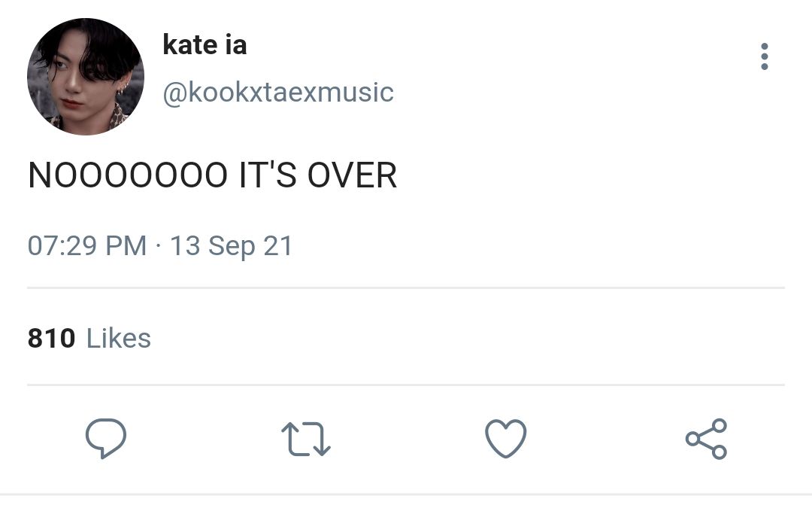812x508 pixels.
Task: View kate ia's profile picture
Action: [x=86, y=77]
